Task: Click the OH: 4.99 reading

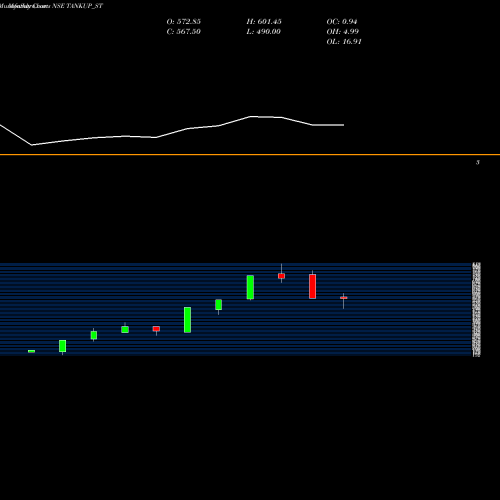Action: [x=343, y=32]
